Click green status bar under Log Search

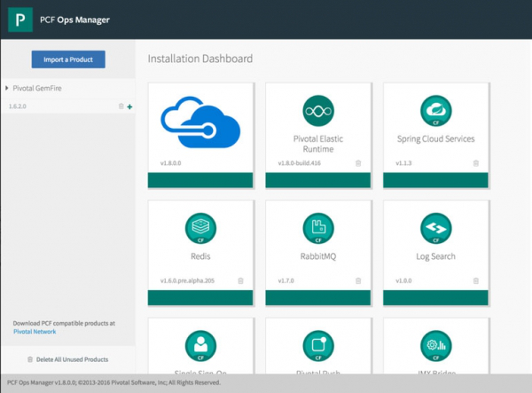[x=435, y=298]
